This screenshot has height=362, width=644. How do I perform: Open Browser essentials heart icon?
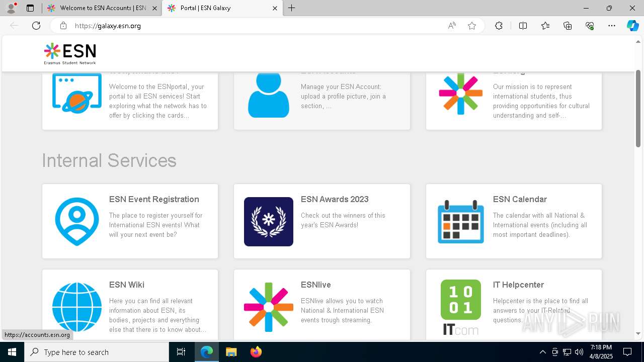(590, 26)
